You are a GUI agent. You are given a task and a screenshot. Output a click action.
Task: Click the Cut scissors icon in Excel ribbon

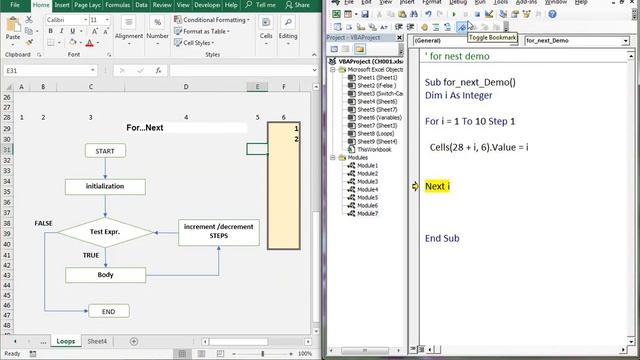pos(29,19)
